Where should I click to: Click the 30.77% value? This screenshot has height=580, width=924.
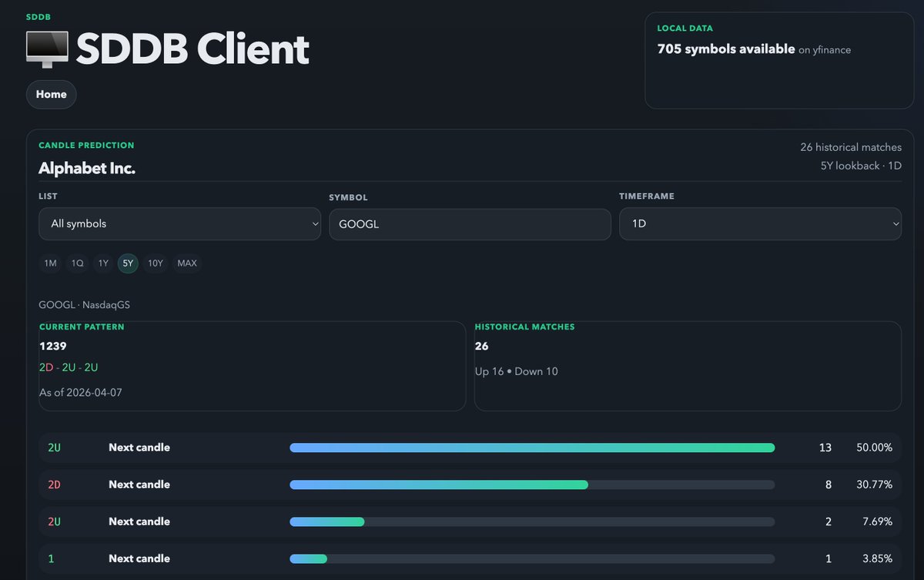tap(874, 484)
